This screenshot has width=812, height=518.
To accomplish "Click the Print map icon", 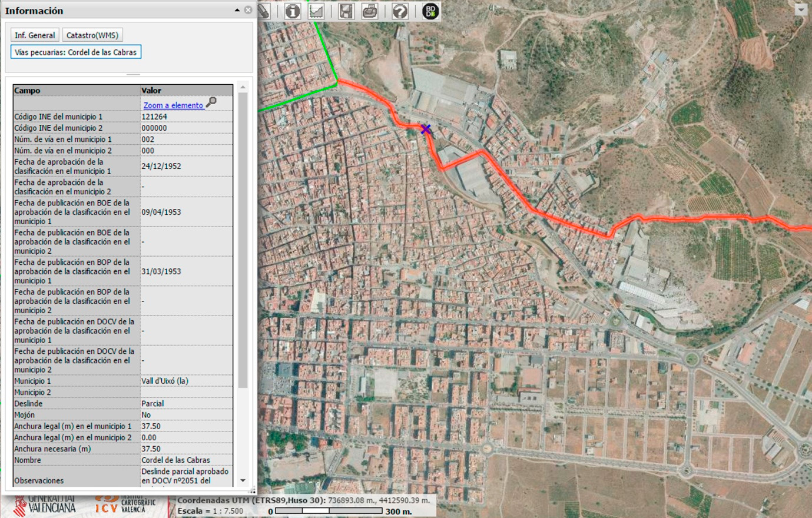I will (x=370, y=11).
